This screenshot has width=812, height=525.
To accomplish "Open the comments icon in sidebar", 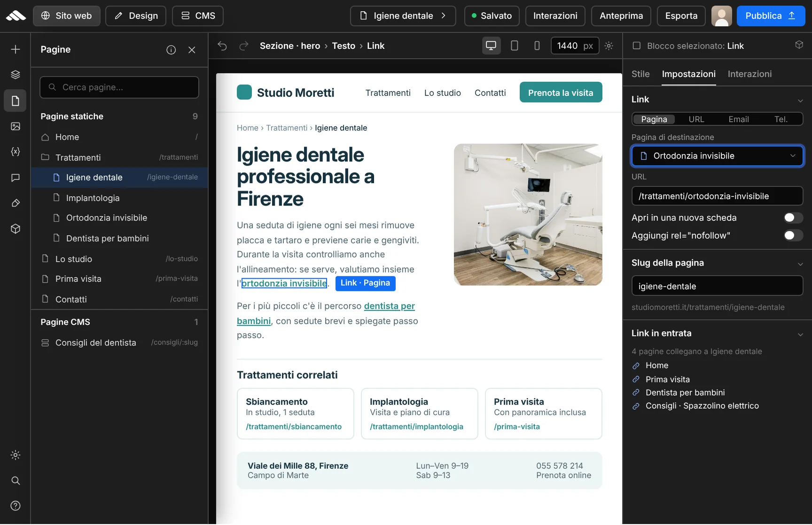I will click(16, 178).
